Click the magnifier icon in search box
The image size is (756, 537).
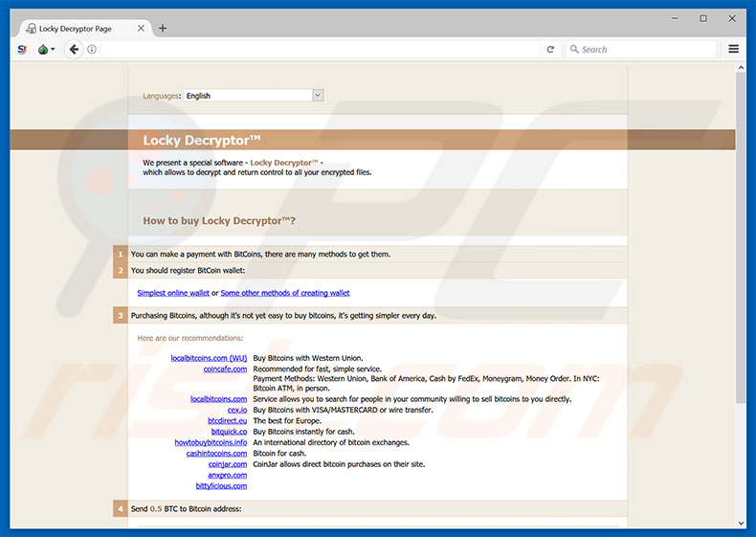pos(574,49)
